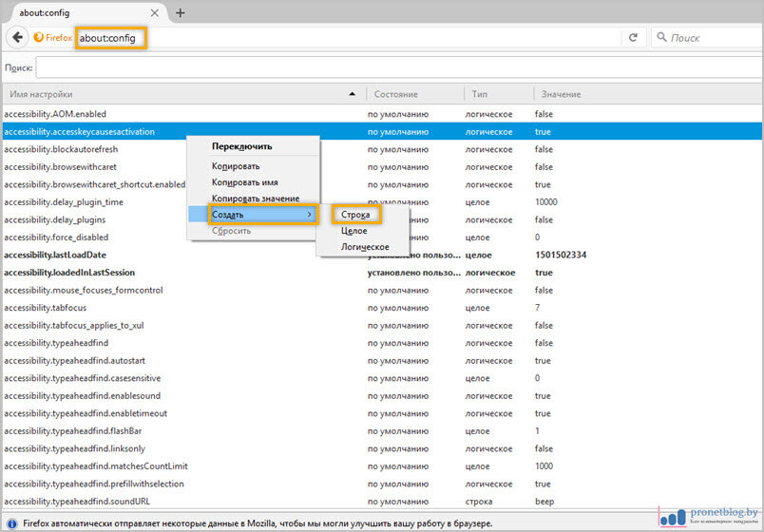The height and width of the screenshot is (532, 764).
Task: Click the sort arrow in name column header
Action: point(353,94)
